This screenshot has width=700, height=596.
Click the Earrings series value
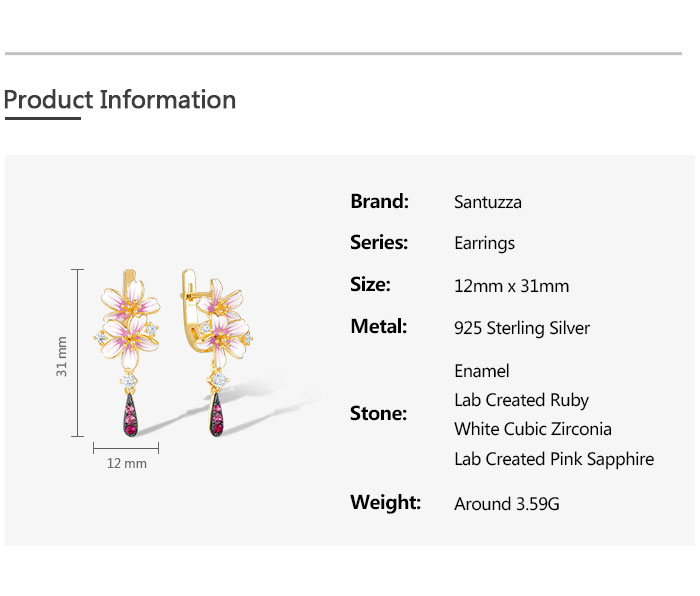[x=484, y=244]
